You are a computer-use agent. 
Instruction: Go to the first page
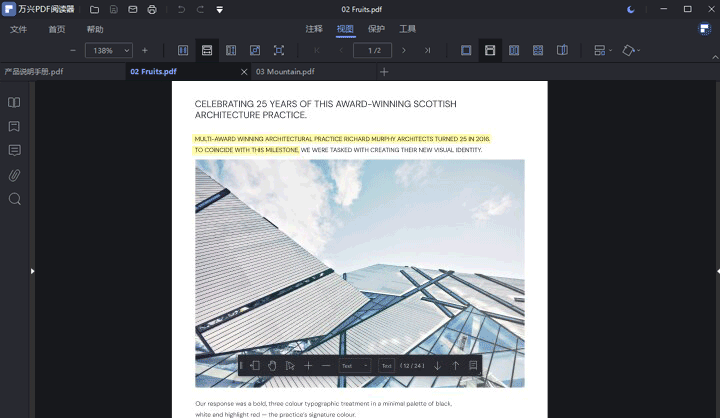click(317, 51)
